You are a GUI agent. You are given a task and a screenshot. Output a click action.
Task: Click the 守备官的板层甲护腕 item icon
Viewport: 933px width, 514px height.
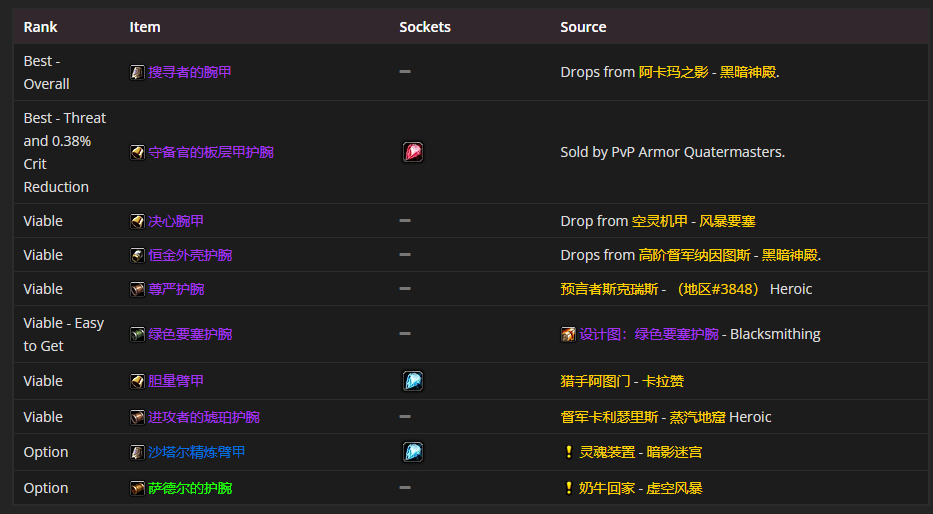pos(137,152)
